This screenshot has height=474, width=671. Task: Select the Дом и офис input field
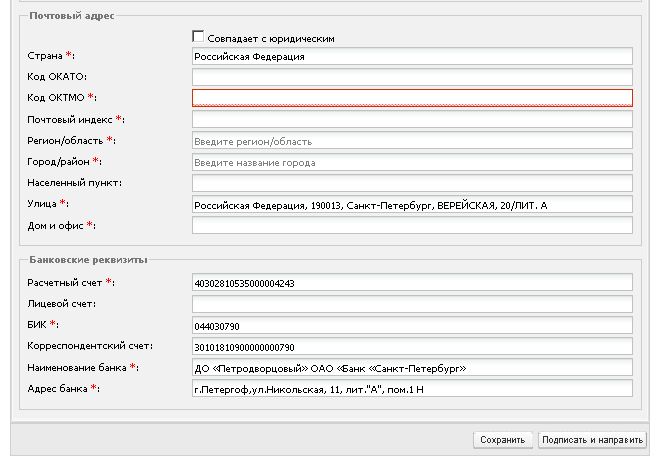[x=412, y=225]
